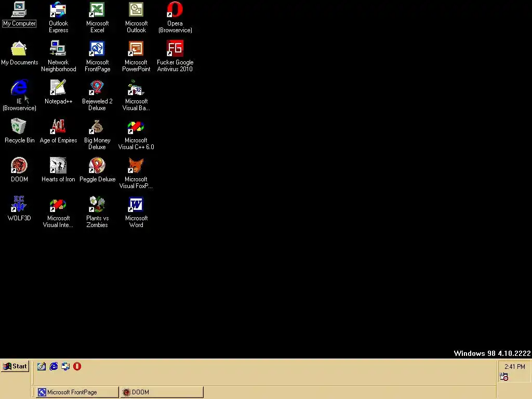Switch to Microsoft FrontPage taskbar button
The width and height of the screenshot is (532, 399).
point(77,392)
